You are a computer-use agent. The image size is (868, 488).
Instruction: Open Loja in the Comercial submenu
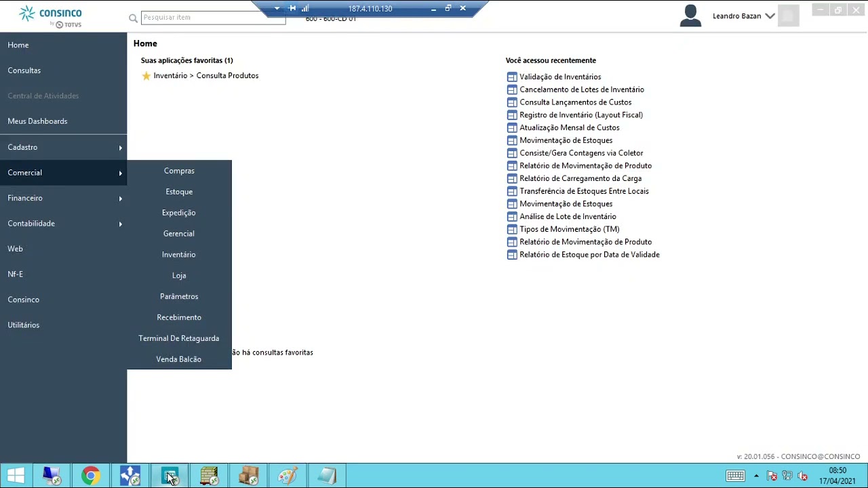179,276
